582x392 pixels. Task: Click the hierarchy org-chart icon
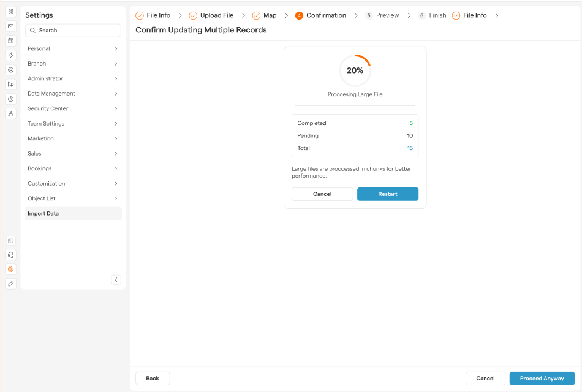click(10, 114)
